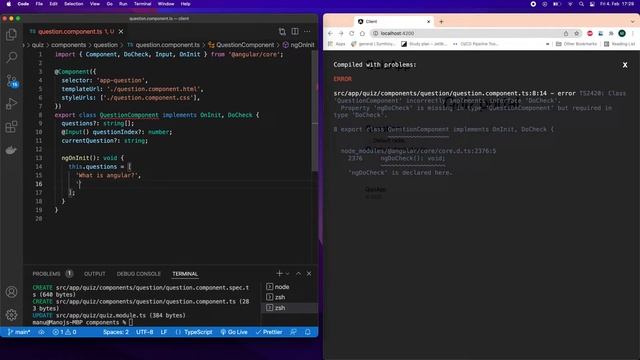
Task: Go back in the browser
Action: (x=331, y=33)
